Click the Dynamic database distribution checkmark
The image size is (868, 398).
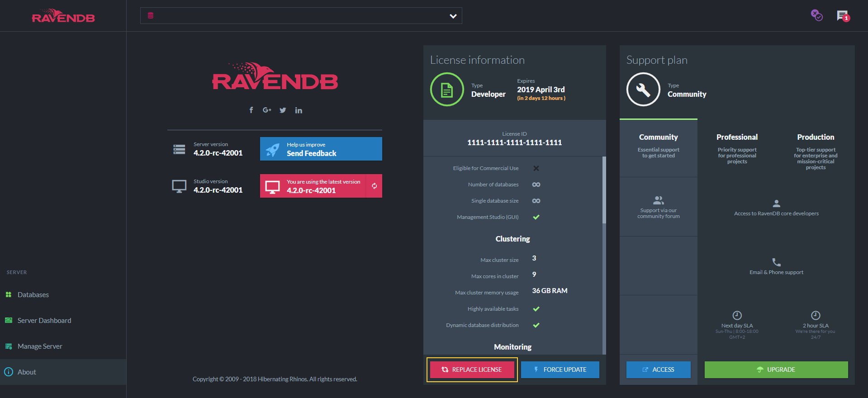[536, 325]
